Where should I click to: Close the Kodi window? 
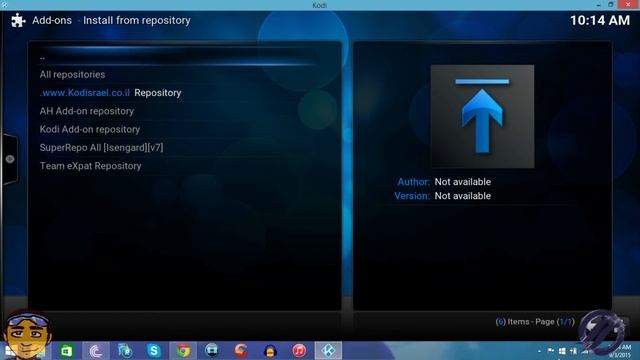pyautogui.click(x=629, y=4)
